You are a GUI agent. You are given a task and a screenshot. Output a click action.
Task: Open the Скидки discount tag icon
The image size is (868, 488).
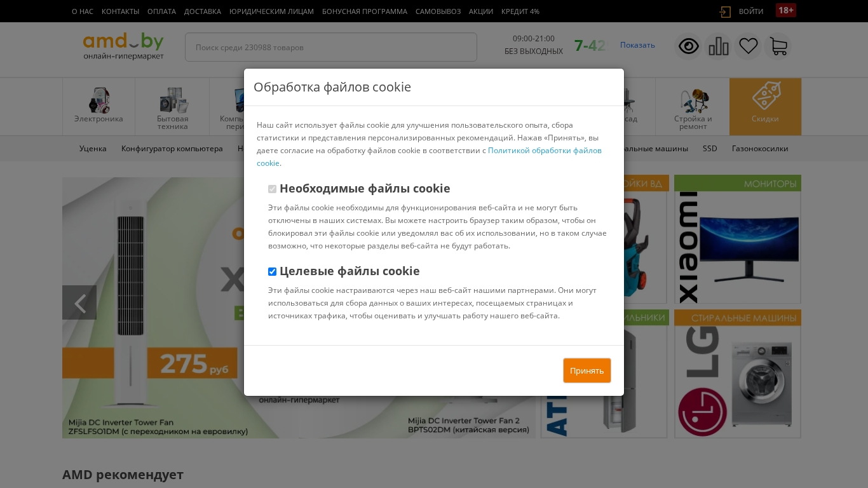tap(766, 95)
